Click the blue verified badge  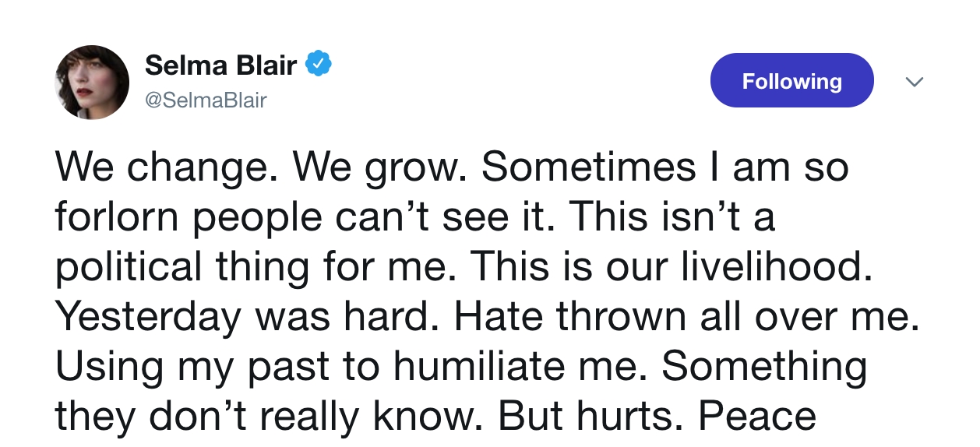(x=319, y=65)
